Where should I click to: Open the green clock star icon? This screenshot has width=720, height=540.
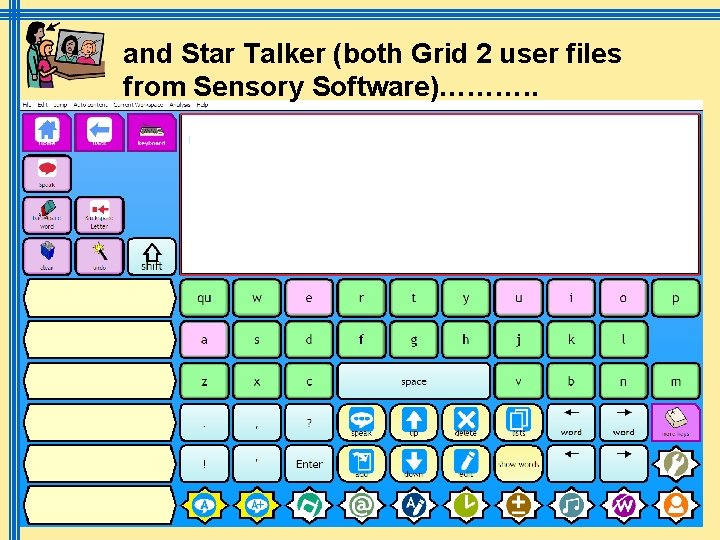coord(466,505)
